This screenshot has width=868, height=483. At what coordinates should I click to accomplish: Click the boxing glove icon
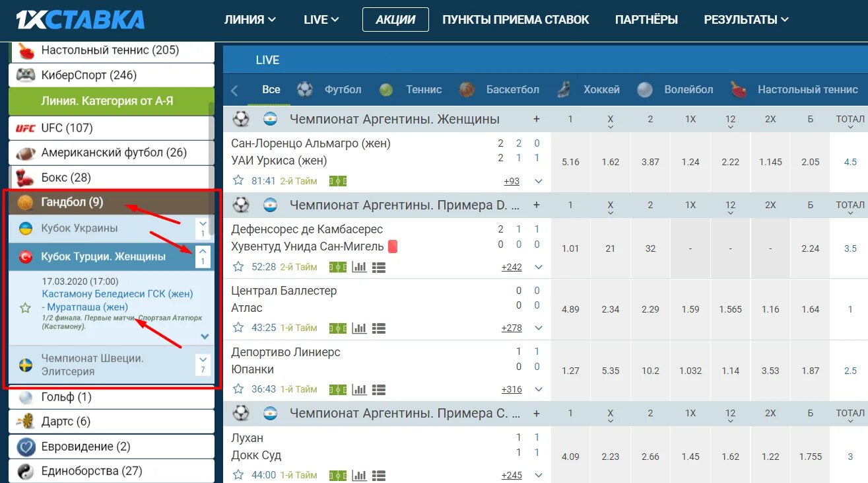[26, 178]
